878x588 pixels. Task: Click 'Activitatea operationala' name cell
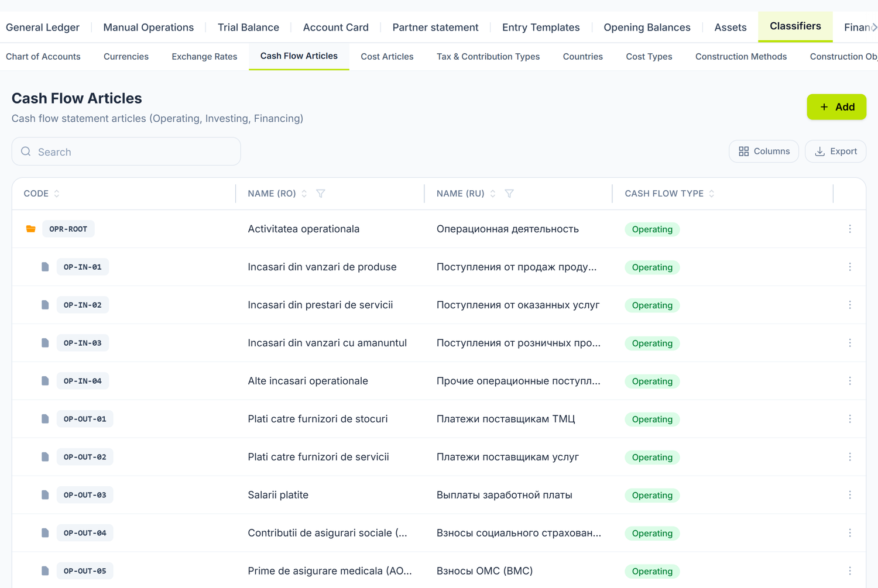pos(304,229)
